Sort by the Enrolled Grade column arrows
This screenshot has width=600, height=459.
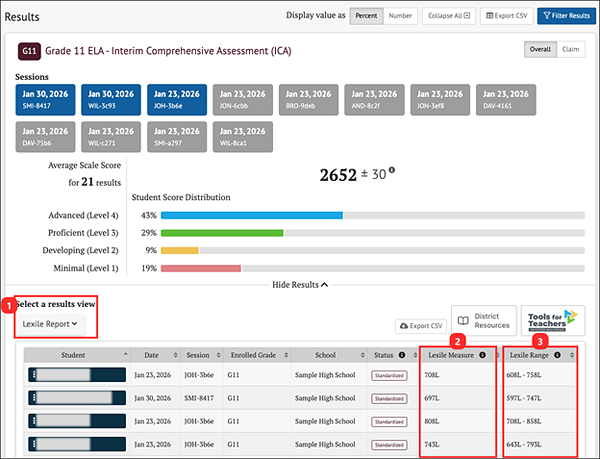pyautogui.click(x=286, y=355)
